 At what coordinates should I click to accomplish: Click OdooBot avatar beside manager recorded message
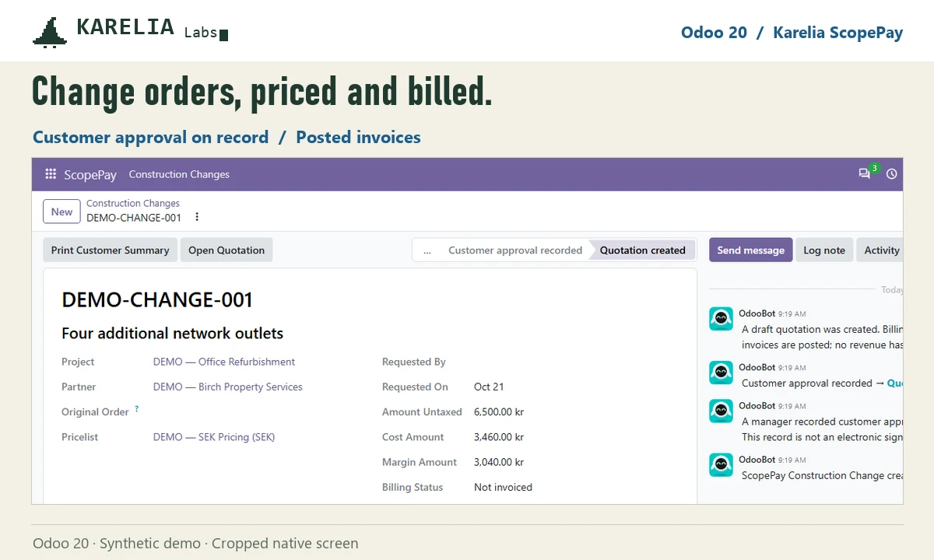(721, 411)
